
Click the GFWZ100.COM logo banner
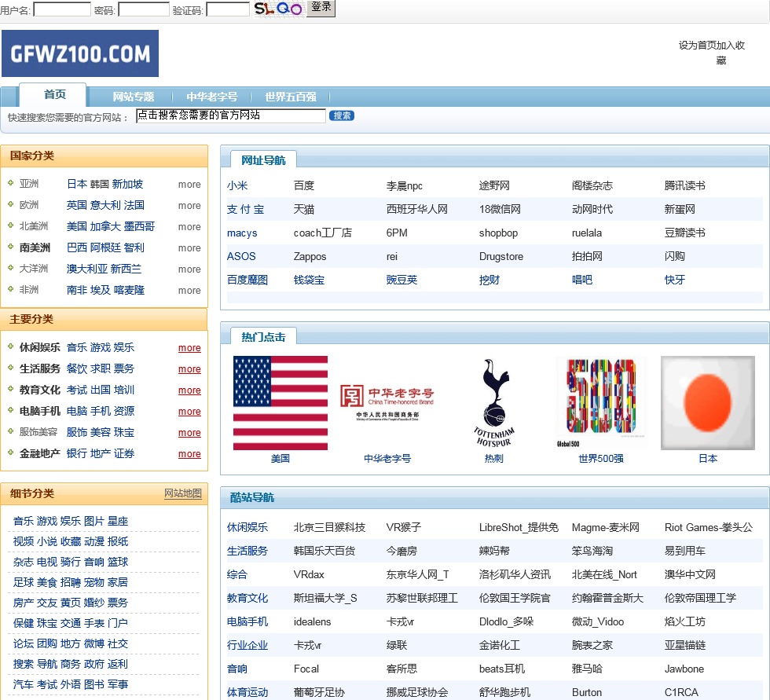pos(80,53)
